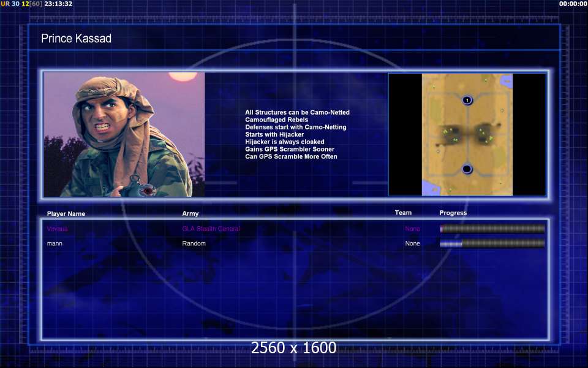Click 'GLA Stealth General' army entry
Image resolution: width=588 pixels, height=368 pixels.
pos(211,228)
